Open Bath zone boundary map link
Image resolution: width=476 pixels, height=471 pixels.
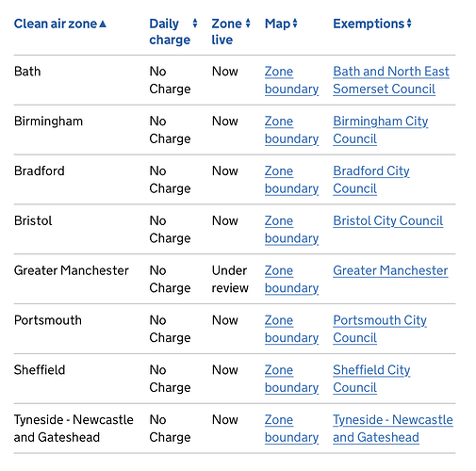[x=291, y=80]
